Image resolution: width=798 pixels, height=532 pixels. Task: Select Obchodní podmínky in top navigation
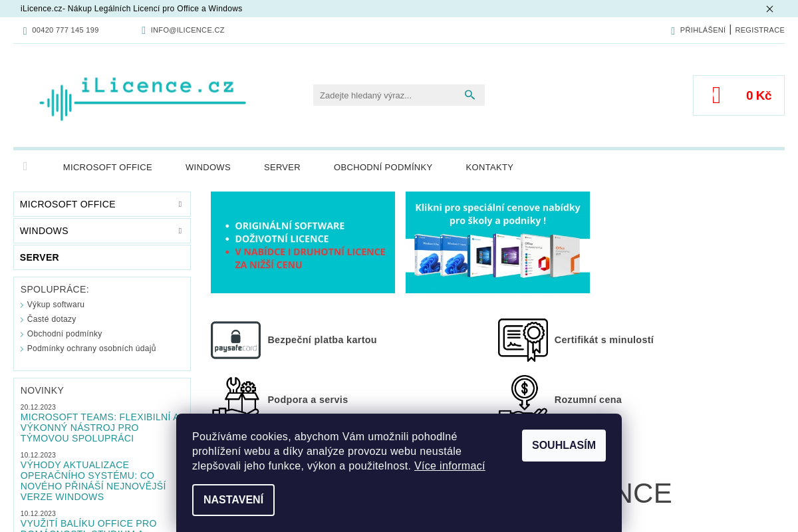[x=383, y=168]
